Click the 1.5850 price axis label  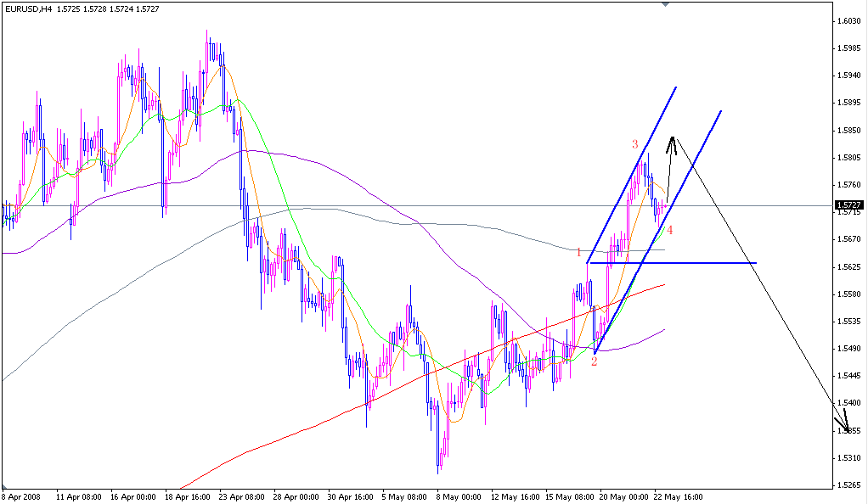(x=849, y=131)
